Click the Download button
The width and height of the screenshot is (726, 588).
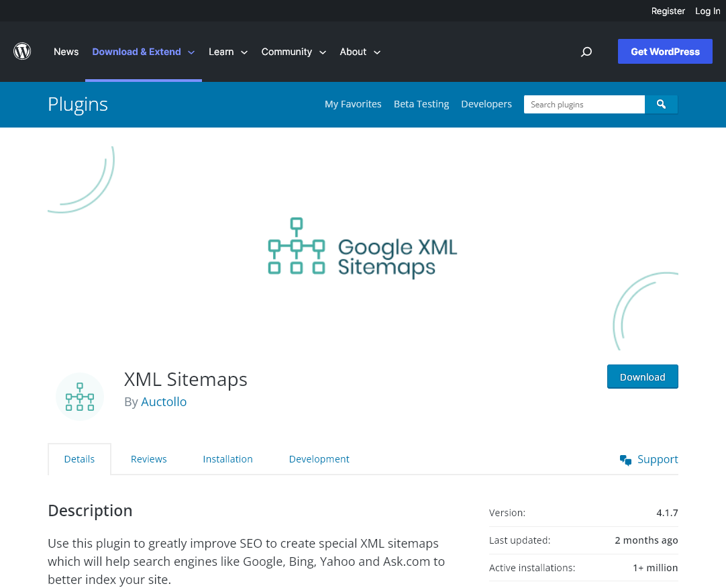coord(642,377)
